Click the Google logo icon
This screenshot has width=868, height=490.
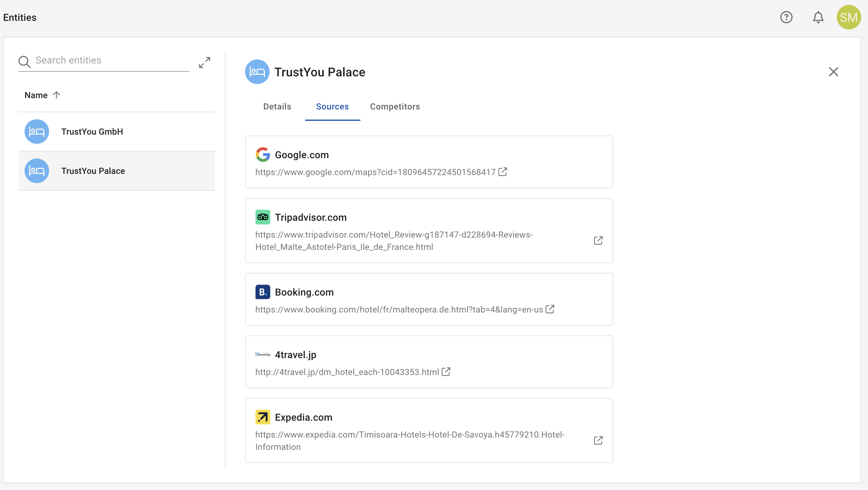pyautogui.click(x=263, y=155)
